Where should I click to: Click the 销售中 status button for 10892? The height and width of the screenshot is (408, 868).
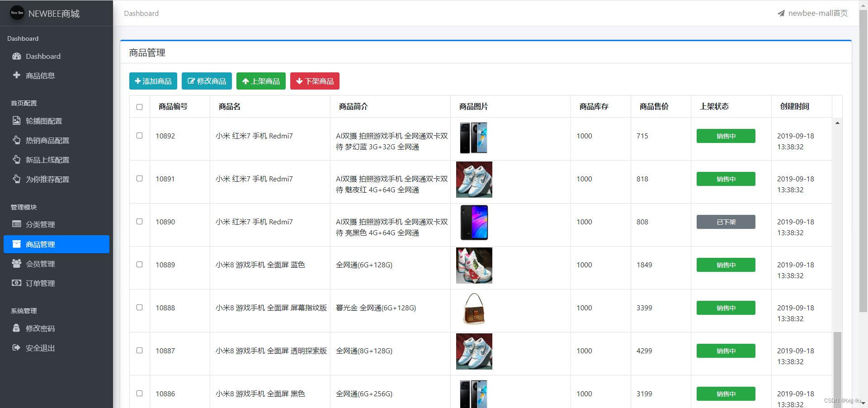[x=726, y=136]
